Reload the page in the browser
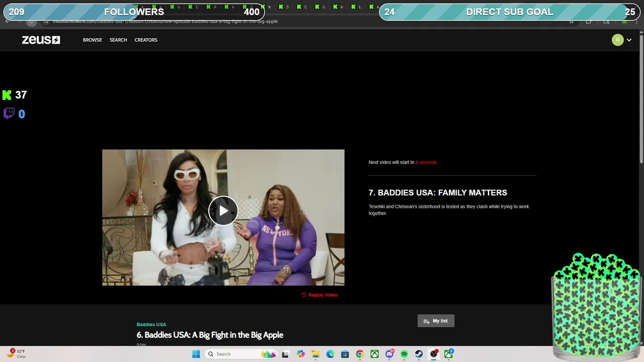This screenshot has width=644, height=362. (x=31, y=21)
